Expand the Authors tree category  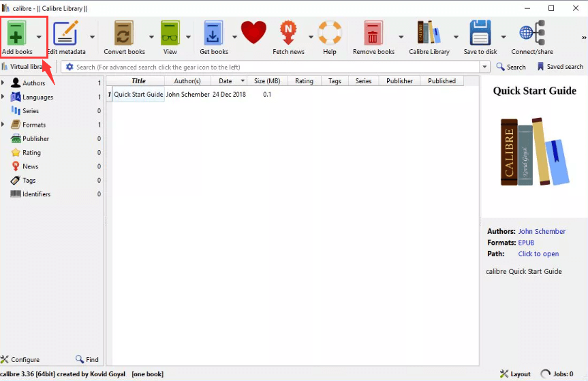pyautogui.click(x=3, y=83)
